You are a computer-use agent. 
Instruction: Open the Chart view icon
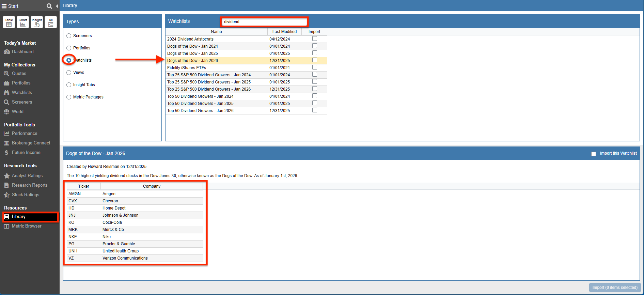(x=23, y=22)
